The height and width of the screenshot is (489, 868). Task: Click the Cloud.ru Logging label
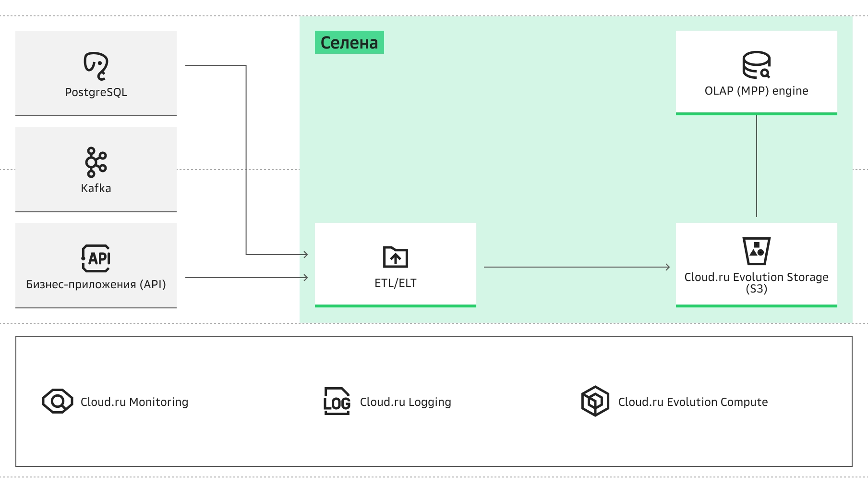406,402
